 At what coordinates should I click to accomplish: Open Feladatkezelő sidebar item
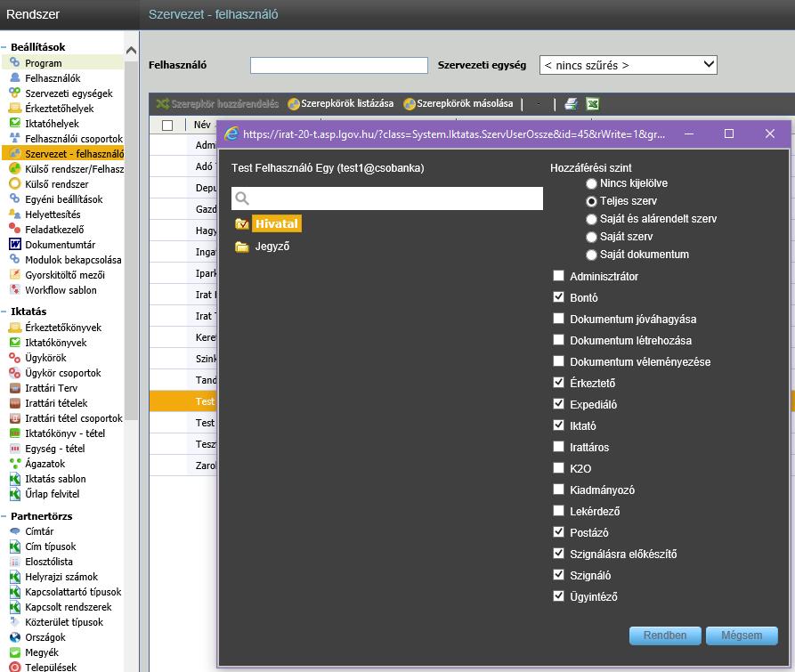click(54, 230)
